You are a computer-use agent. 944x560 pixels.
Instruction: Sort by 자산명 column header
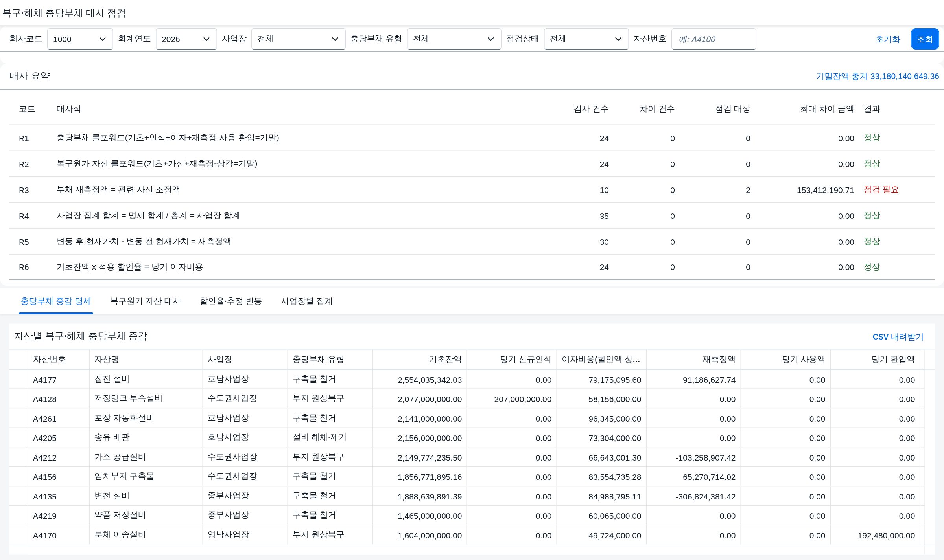(146, 359)
